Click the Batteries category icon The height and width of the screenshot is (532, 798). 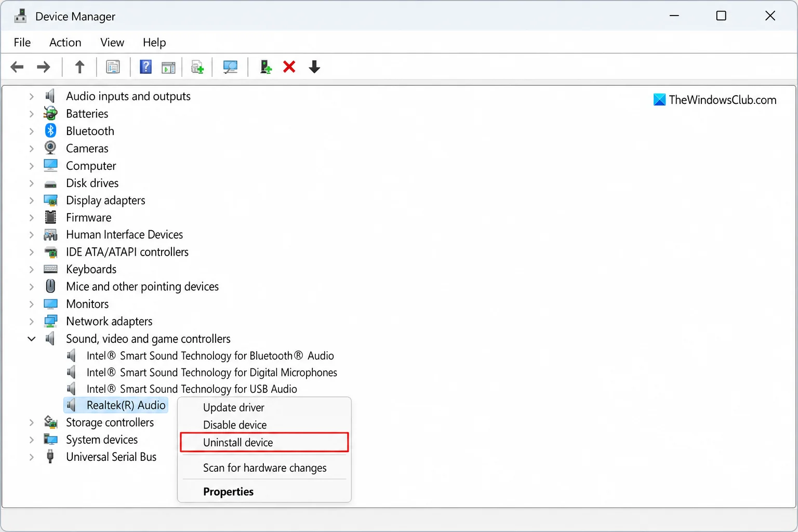(50, 113)
